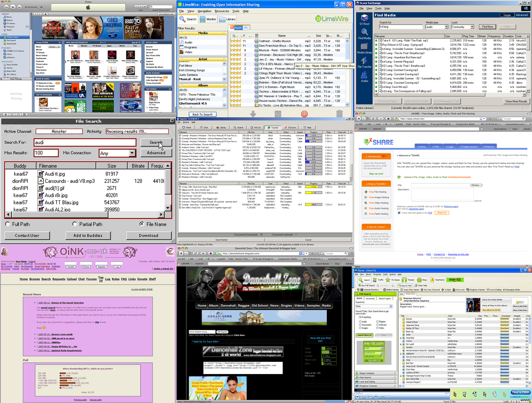Click home button in Dancehall Zone browser toolbar
The height and width of the screenshot is (403, 532).
[211, 253]
